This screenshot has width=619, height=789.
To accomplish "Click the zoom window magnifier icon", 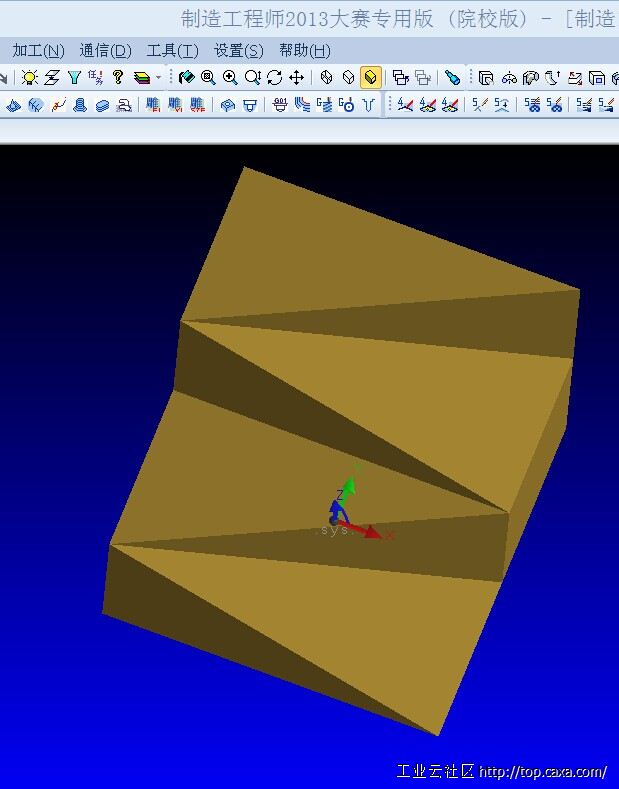I will tap(208, 78).
